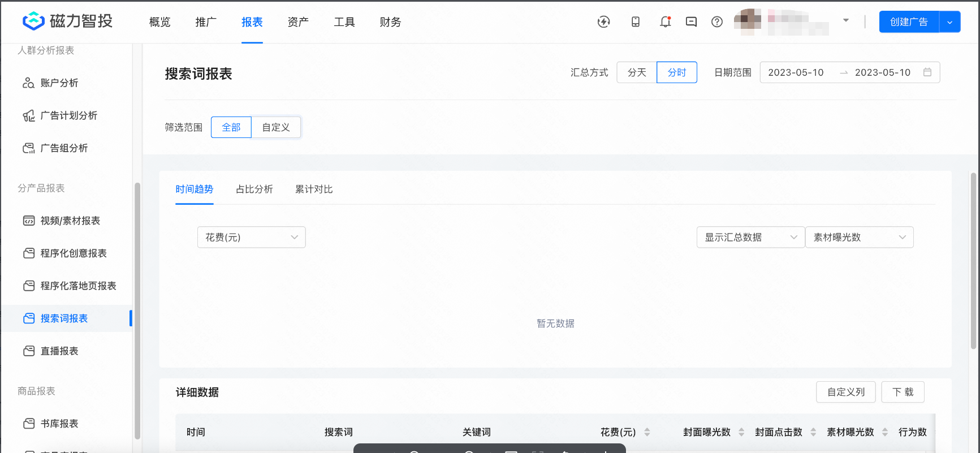Click the 关键词 column header
980x453 pixels.
pyautogui.click(x=477, y=432)
